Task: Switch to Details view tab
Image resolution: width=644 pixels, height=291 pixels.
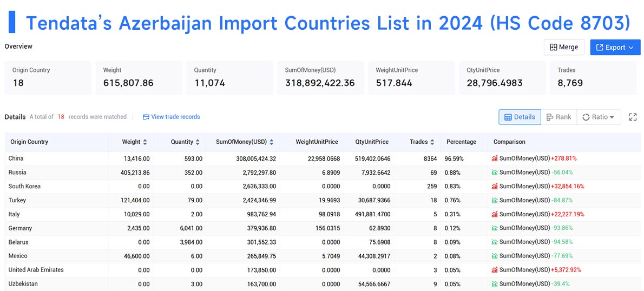Action: click(x=520, y=117)
